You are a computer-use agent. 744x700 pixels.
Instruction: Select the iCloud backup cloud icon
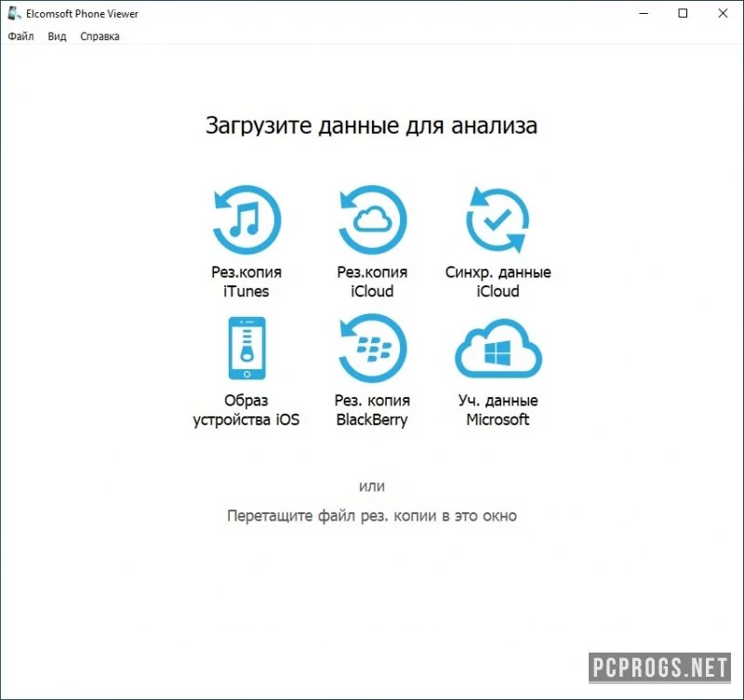click(373, 219)
